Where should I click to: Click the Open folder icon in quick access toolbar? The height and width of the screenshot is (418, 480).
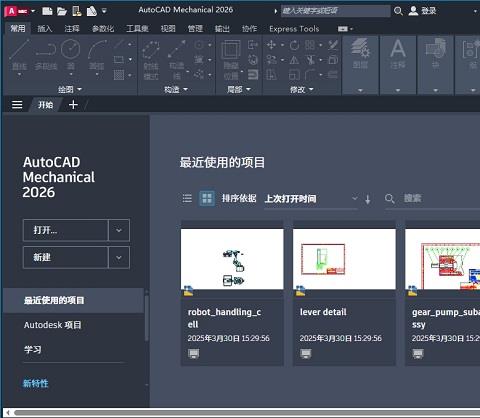pyautogui.click(x=62, y=11)
